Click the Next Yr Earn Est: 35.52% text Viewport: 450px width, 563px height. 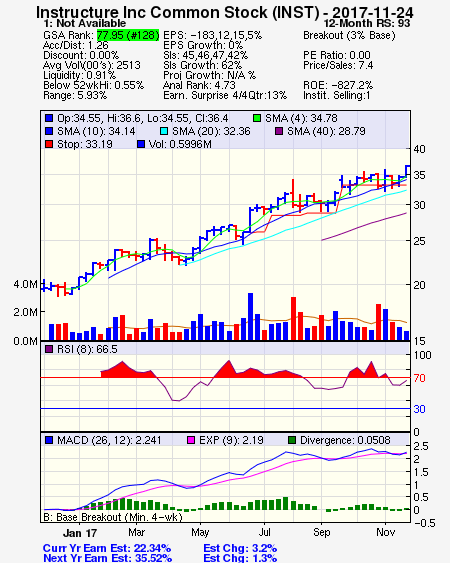(x=107, y=558)
